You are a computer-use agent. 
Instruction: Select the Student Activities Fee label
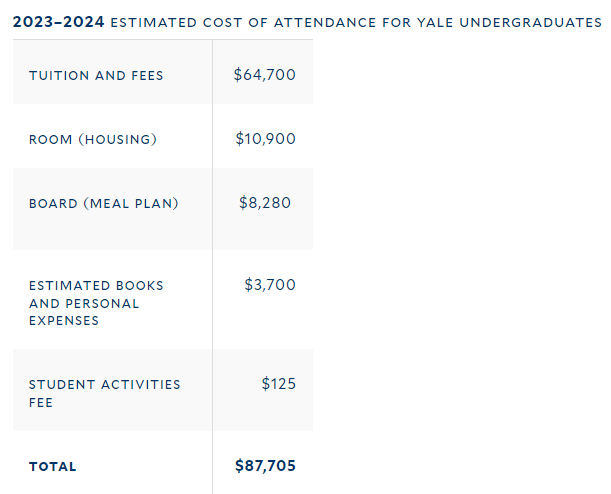click(104, 393)
